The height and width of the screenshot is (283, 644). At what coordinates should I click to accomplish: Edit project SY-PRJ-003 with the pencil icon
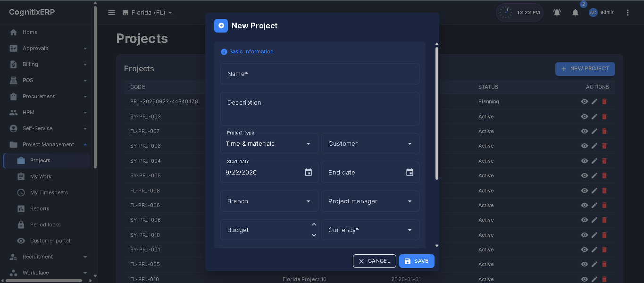click(594, 117)
